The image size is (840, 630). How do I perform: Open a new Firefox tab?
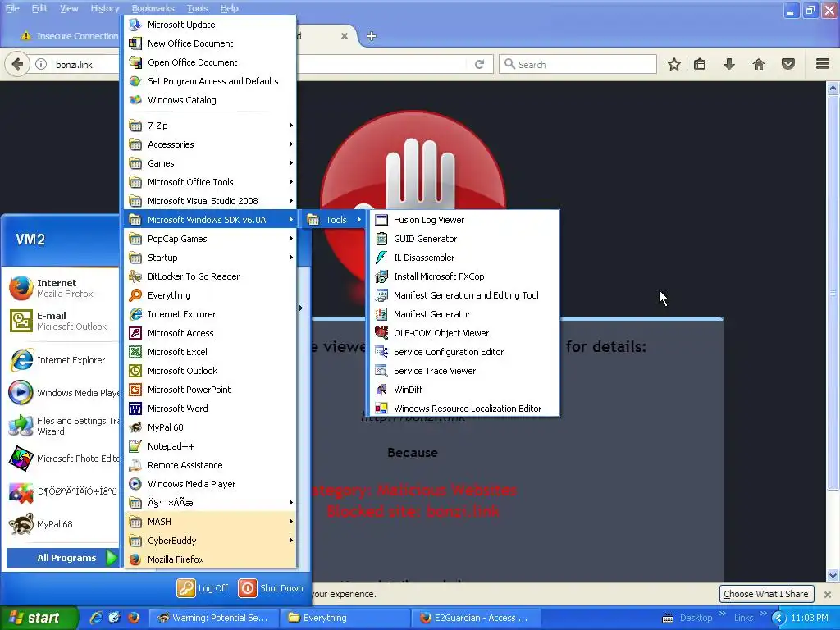click(372, 36)
